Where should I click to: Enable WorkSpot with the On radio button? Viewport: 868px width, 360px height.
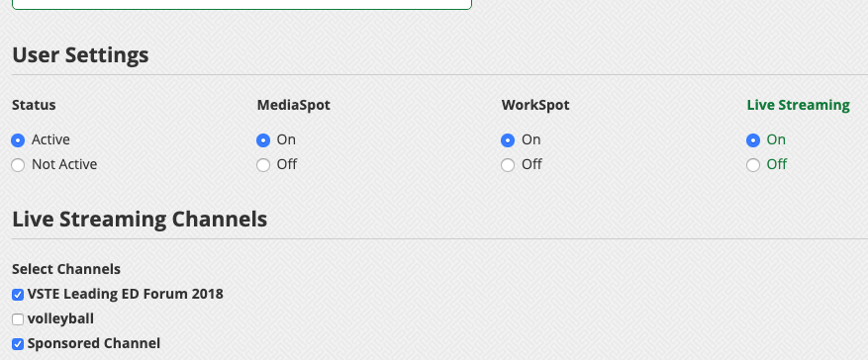point(508,140)
